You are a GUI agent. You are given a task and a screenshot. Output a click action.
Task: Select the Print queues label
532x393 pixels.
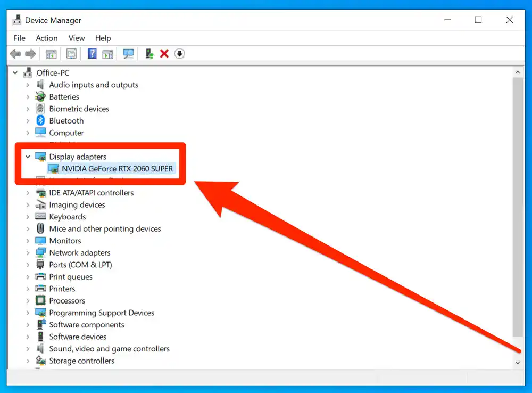pos(71,276)
